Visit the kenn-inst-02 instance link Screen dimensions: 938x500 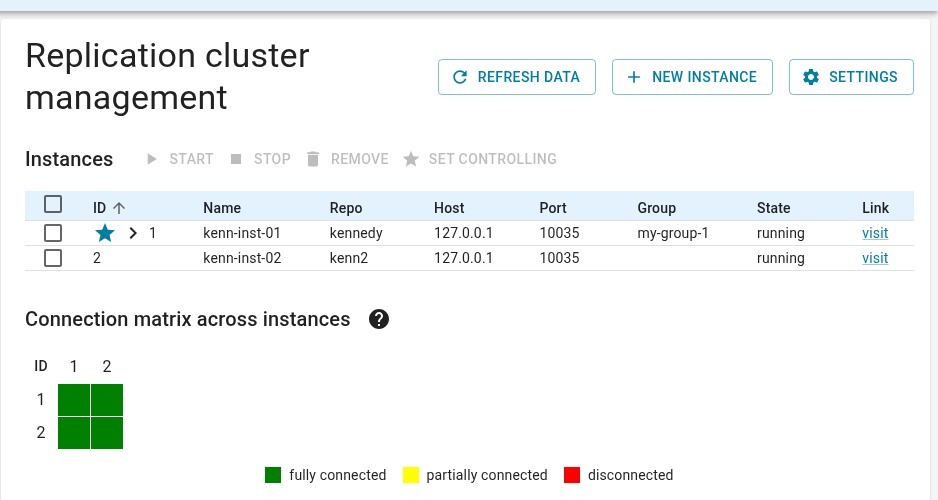(875, 258)
